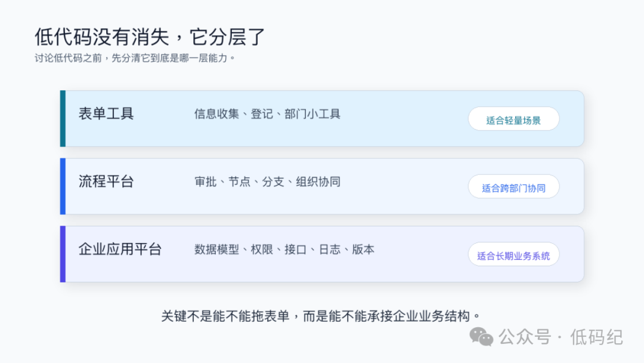Click the text 数据模型、权限、接口、日志、版本
Screen dimensions: 644x363
(x=284, y=250)
